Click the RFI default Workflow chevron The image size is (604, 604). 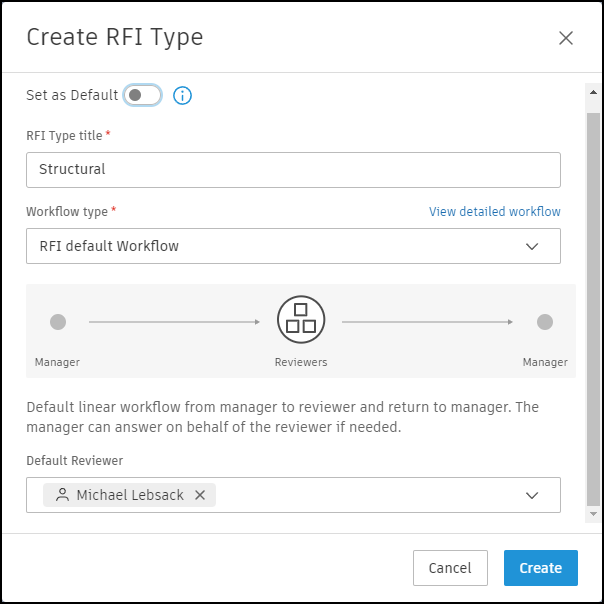532,246
